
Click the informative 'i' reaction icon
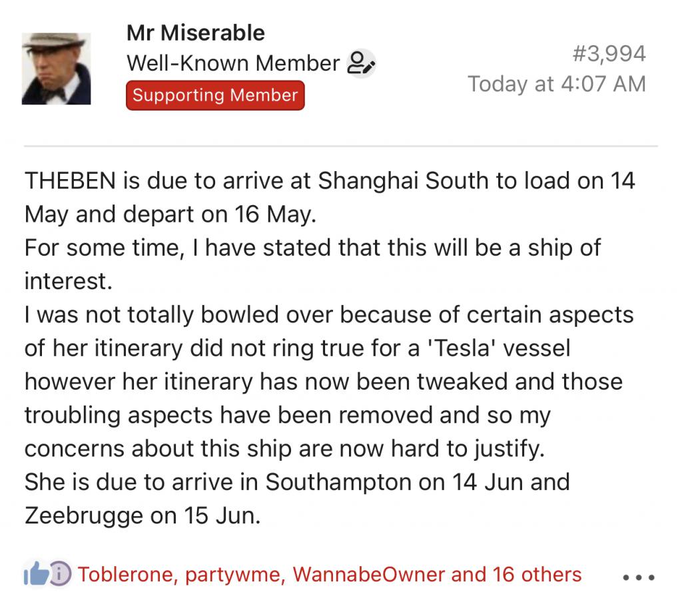tap(59, 573)
